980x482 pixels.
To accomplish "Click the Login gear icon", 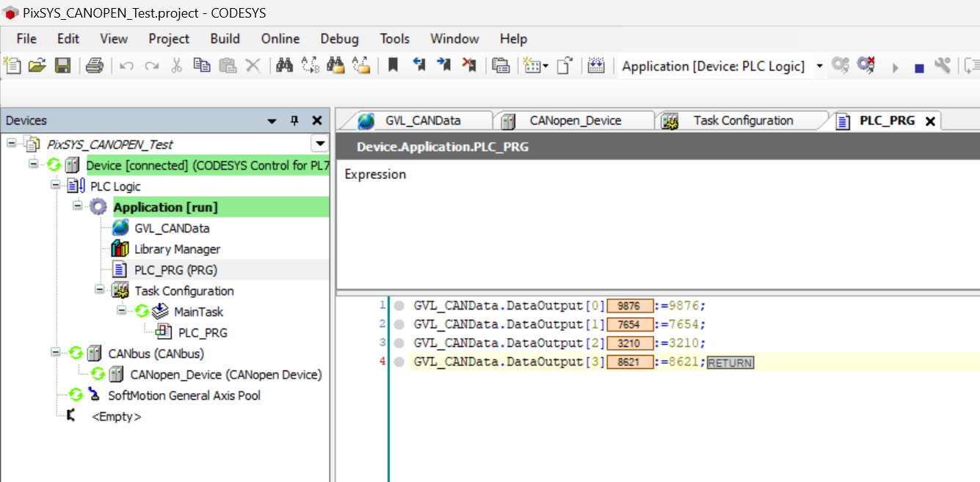I will pyautogui.click(x=840, y=65).
